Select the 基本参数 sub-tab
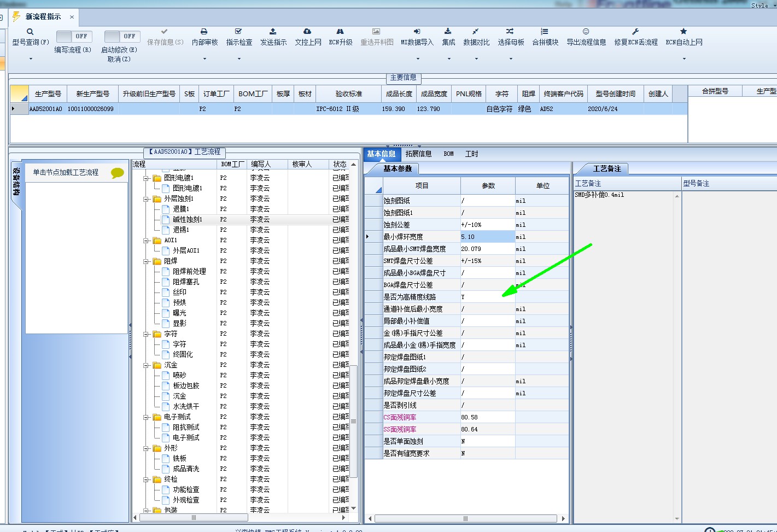777x532 pixels. 398,169
